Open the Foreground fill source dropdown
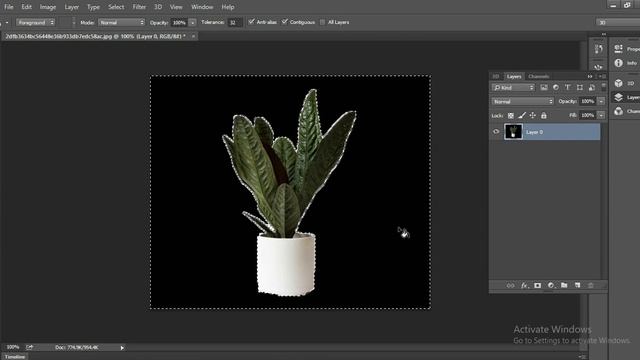640x360 pixels. pos(36,22)
